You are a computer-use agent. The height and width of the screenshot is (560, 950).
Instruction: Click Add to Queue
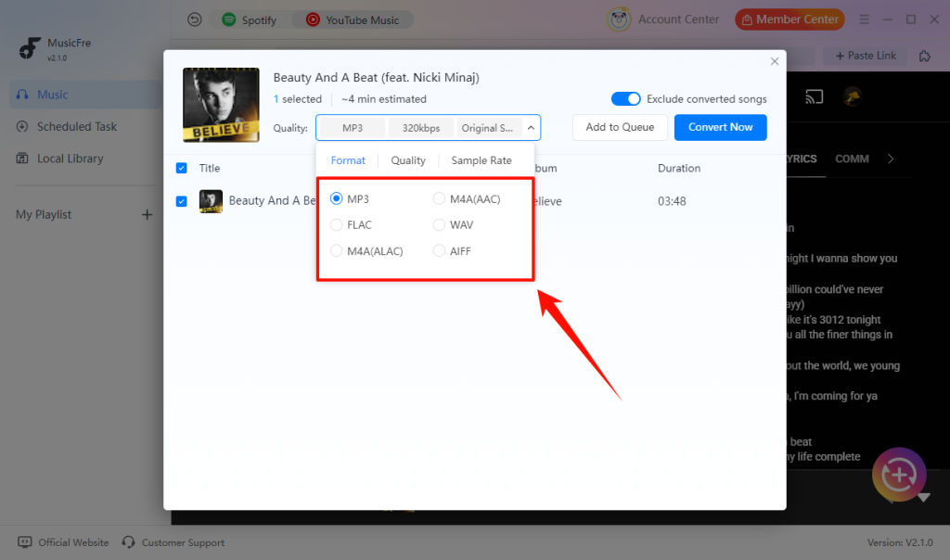click(x=620, y=127)
